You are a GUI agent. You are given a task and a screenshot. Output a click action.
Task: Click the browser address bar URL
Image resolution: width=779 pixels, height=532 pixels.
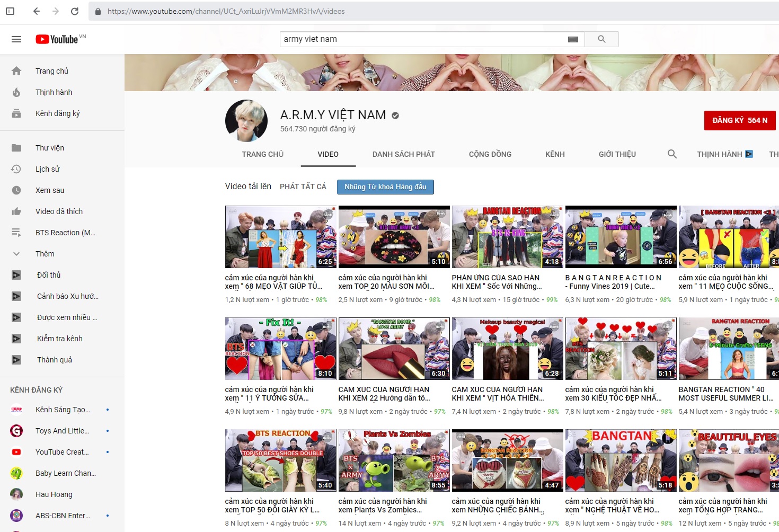226,11
